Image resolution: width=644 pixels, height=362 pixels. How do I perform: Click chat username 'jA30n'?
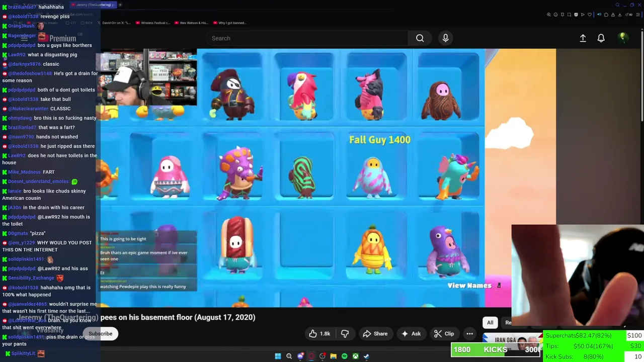point(15,208)
